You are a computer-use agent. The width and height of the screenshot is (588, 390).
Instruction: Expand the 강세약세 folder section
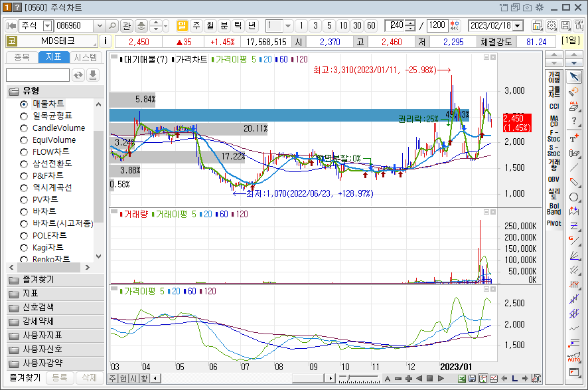(55, 322)
